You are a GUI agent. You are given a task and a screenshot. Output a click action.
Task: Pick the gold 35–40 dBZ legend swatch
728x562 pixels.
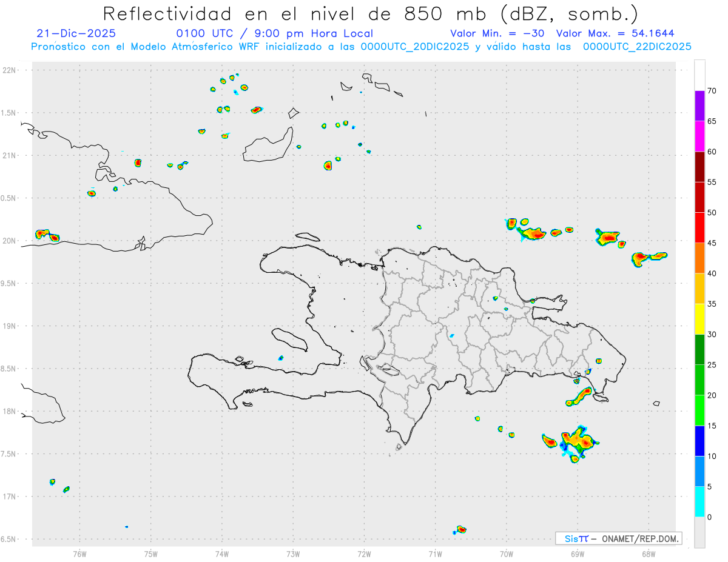pyautogui.click(x=699, y=289)
